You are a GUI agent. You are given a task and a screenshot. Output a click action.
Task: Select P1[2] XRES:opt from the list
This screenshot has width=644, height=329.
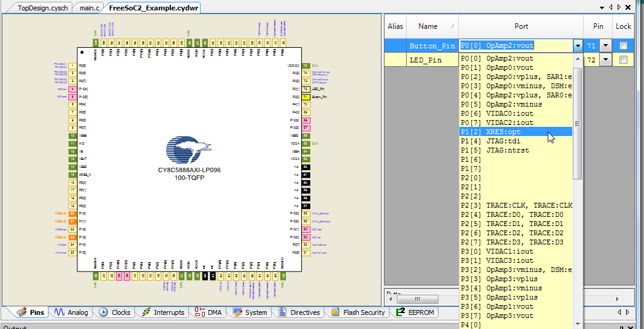coord(515,132)
